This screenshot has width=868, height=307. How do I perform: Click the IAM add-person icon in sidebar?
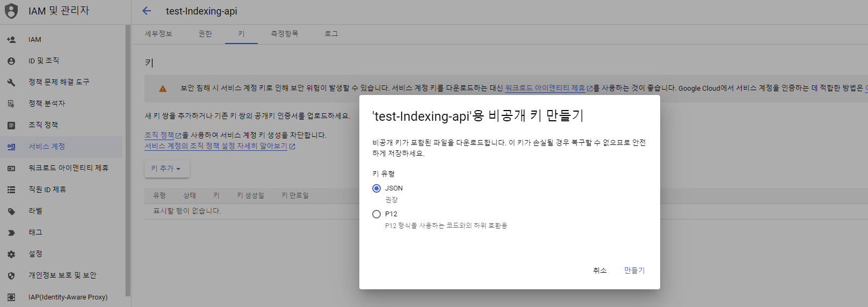pyautogui.click(x=11, y=40)
